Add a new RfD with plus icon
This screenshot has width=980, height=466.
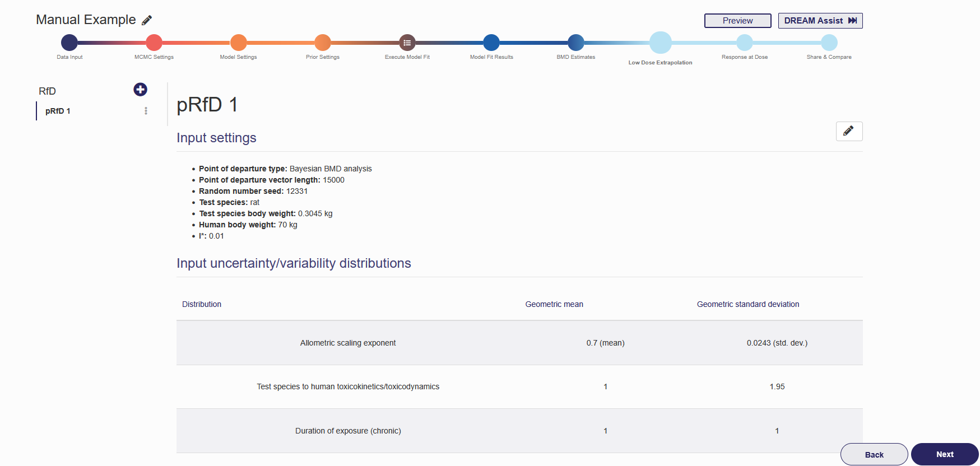tap(140, 90)
